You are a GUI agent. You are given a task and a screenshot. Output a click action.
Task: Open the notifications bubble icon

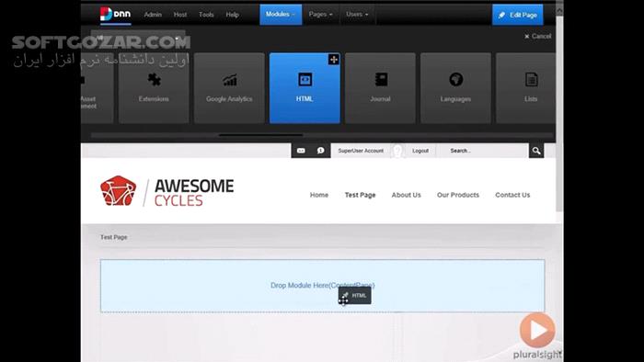point(321,151)
